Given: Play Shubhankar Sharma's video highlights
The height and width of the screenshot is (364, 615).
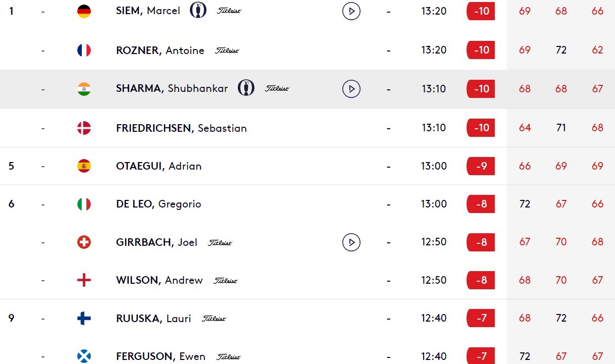Looking at the screenshot, I should click(351, 89).
